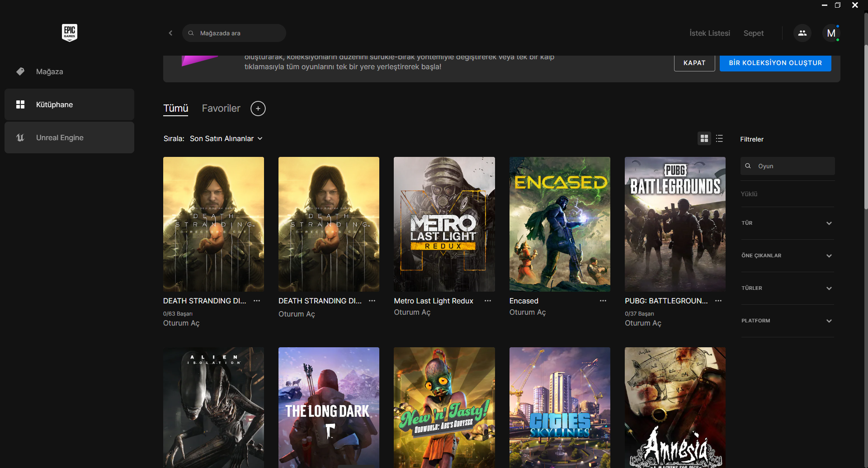Click the Mağaza tag icon in sidebar
This screenshot has width=868, height=468.
20,71
